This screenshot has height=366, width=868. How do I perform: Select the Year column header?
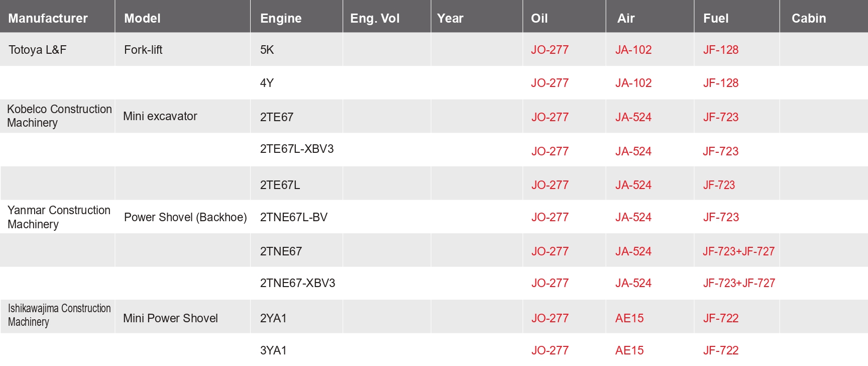450,19
